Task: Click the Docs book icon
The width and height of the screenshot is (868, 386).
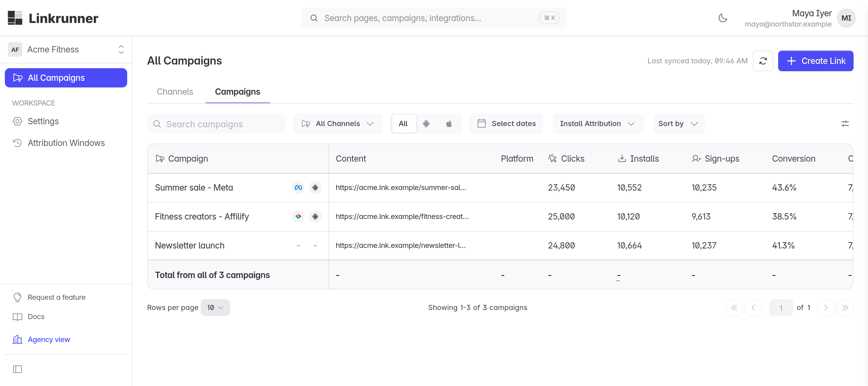Action: 17,317
